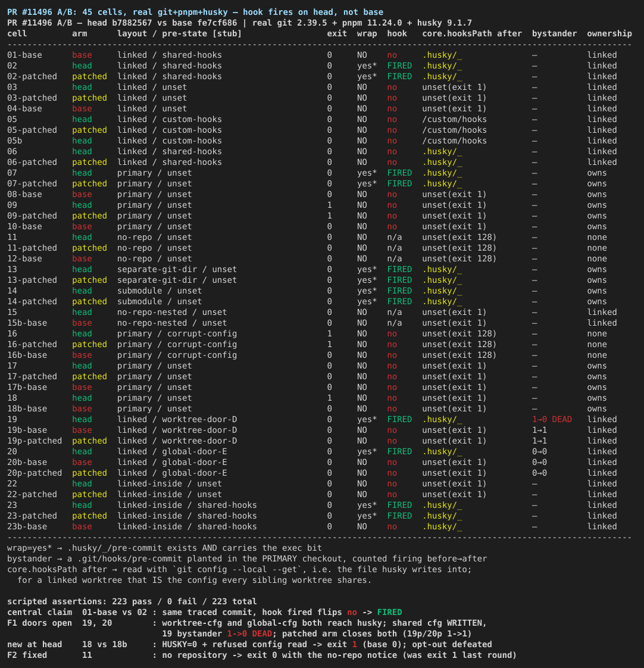
Task: Click '.husky/_' in row 23b-base
Action: (442, 526)
